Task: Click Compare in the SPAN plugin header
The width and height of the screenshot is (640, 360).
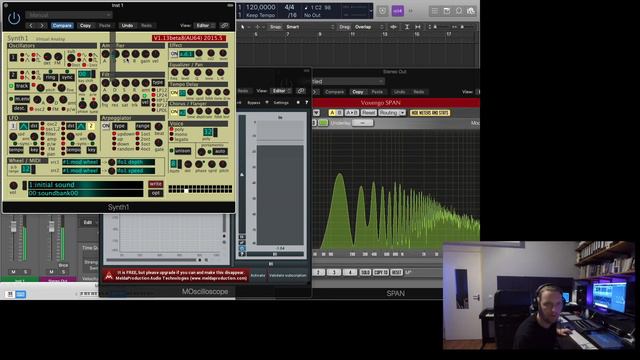Action: (334, 92)
